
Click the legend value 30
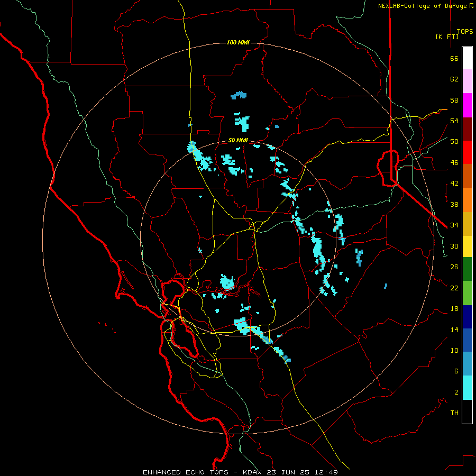pyautogui.click(x=454, y=246)
